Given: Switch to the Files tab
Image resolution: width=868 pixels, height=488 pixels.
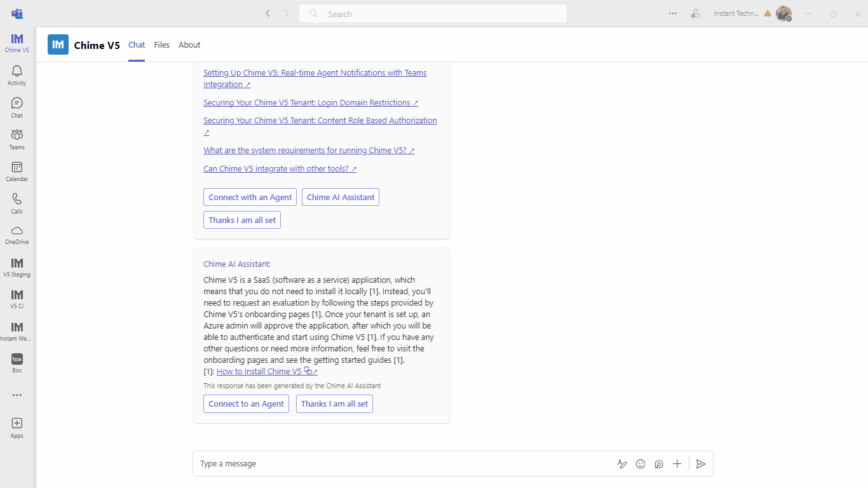Looking at the screenshot, I should (x=162, y=45).
